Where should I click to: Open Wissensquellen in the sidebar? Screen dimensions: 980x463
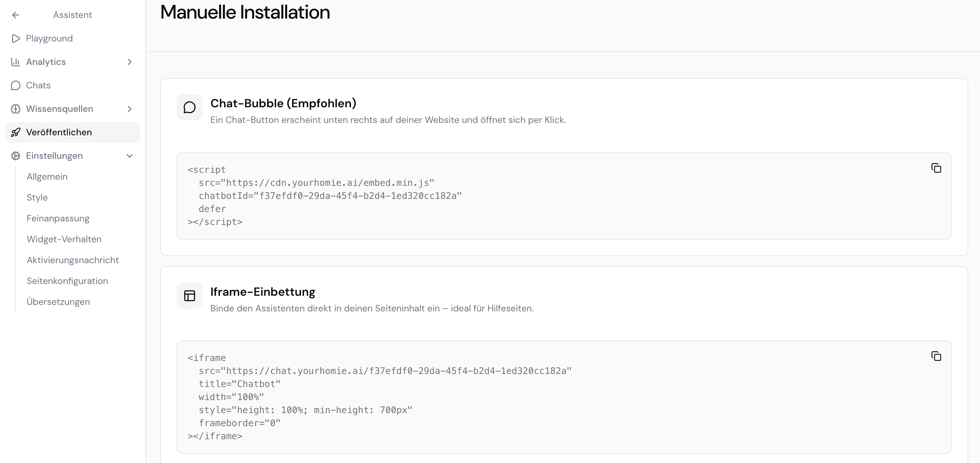pos(72,109)
